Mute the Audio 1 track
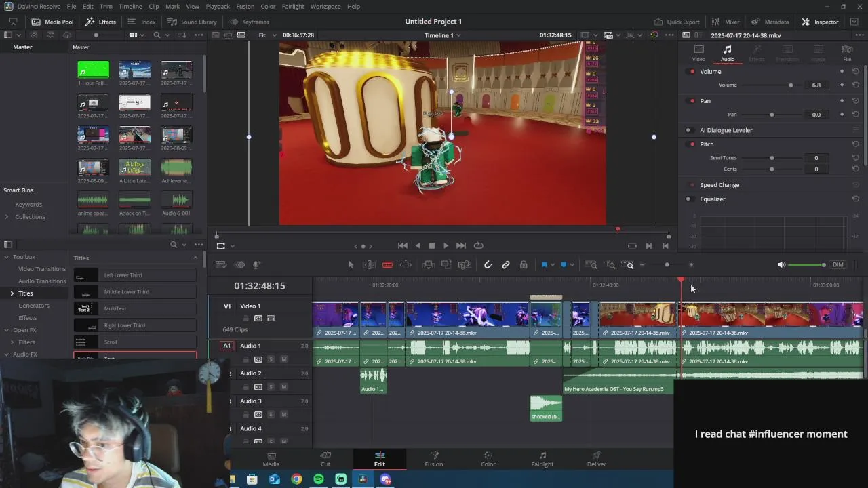The width and height of the screenshot is (868, 488). 283,359
